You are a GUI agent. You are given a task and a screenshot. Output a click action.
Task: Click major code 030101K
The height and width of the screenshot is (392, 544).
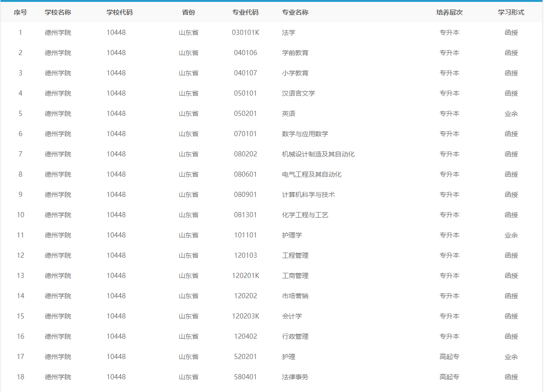tap(246, 33)
